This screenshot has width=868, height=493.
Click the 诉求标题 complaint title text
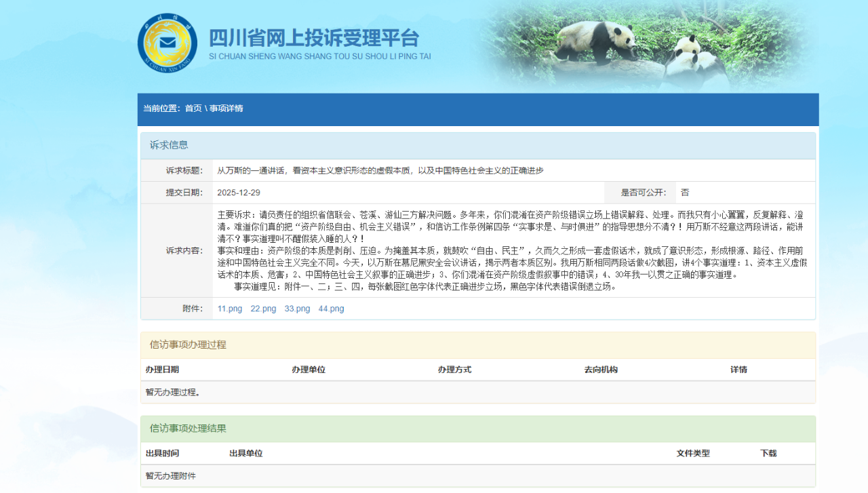click(x=380, y=171)
